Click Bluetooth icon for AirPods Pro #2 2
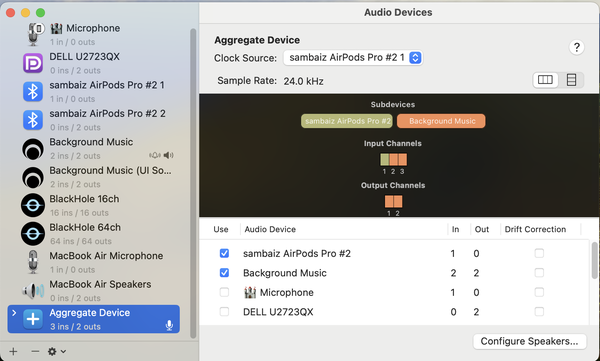The height and width of the screenshot is (361, 600). pos(33,120)
